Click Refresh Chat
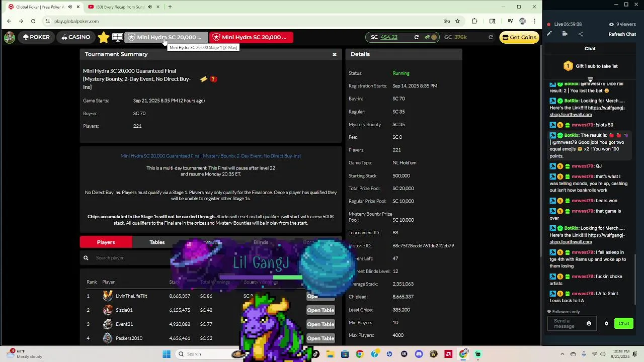Image resolution: width=644 pixels, height=362 pixels. pos(622,34)
